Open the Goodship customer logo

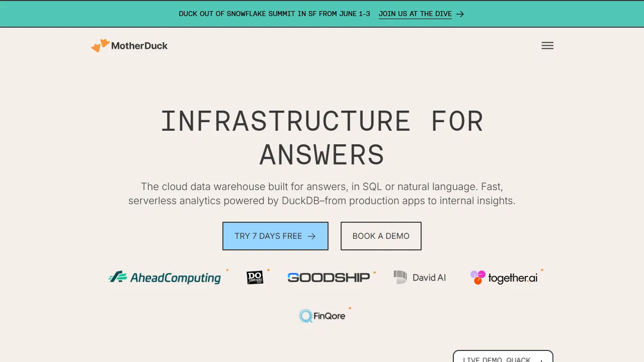click(329, 278)
